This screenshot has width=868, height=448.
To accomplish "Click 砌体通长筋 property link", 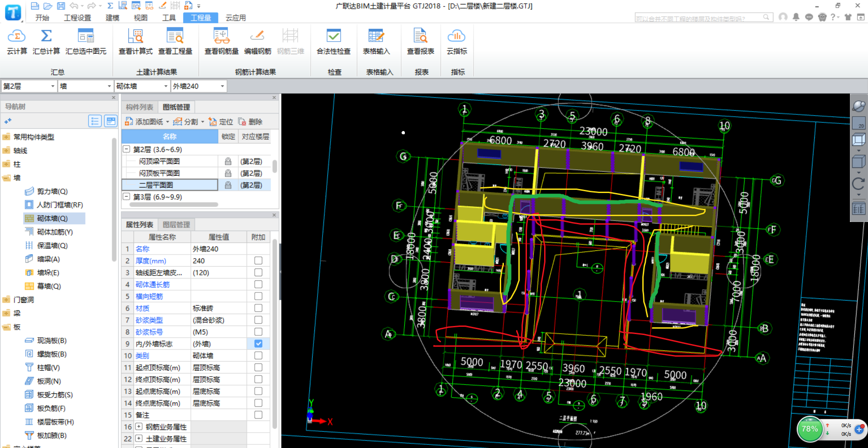I will click(153, 284).
